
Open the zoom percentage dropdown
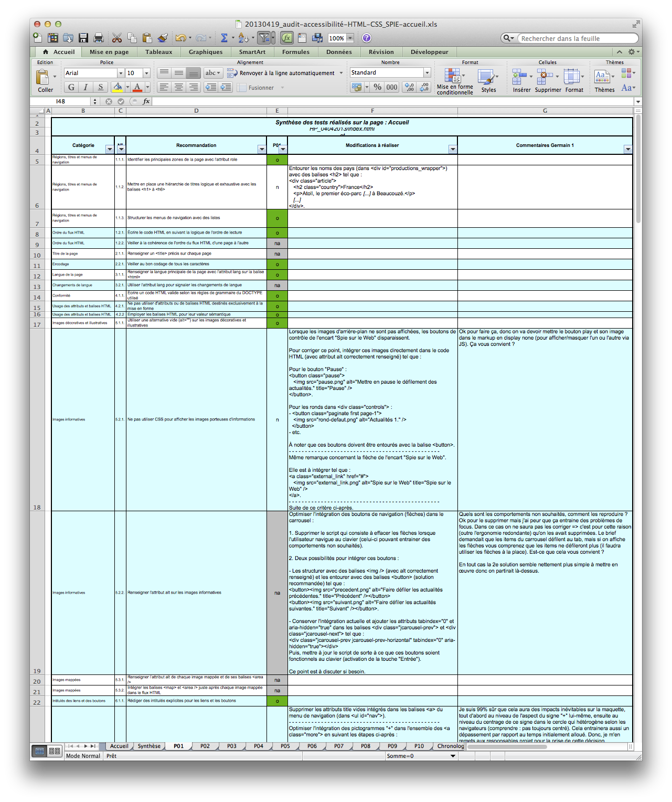350,38
